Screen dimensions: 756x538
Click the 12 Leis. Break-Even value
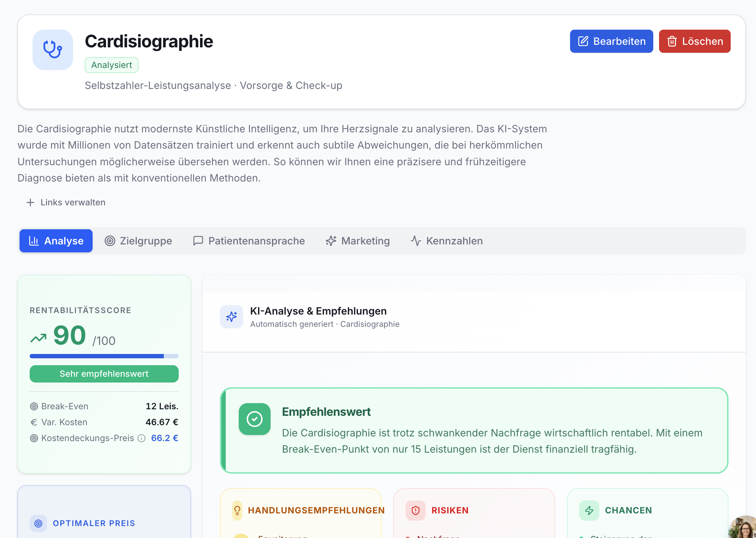click(x=162, y=406)
